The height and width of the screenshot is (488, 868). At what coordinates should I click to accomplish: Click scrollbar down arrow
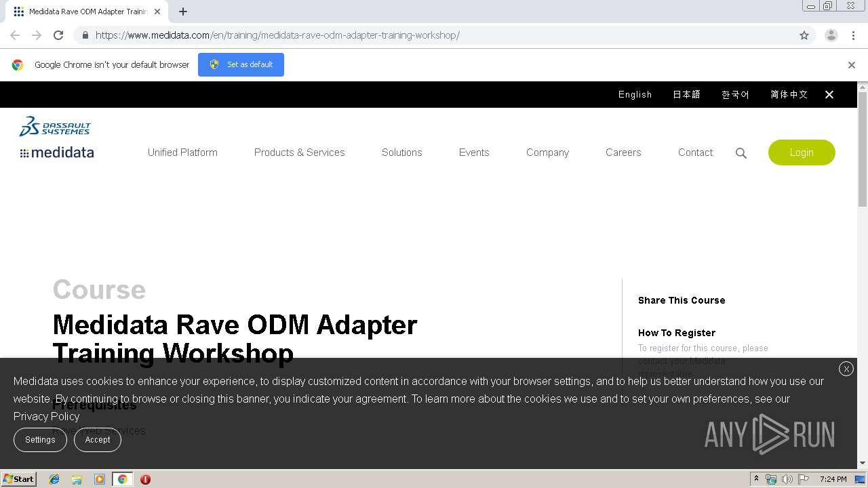pyautogui.click(x=863, y=463)
